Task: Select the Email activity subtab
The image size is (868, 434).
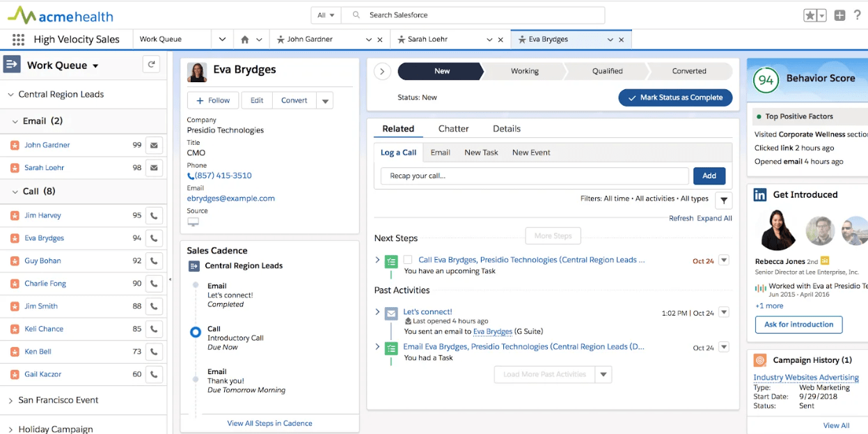Action: point(440,153)
